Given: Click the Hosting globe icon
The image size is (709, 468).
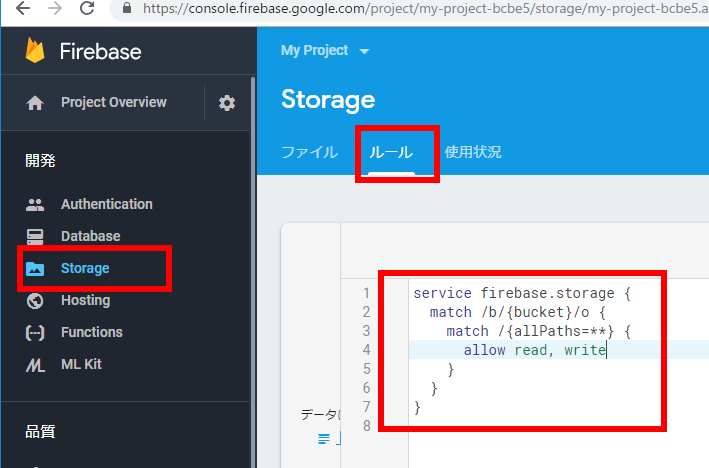Looking at the screenshot, I should point(35,301).
